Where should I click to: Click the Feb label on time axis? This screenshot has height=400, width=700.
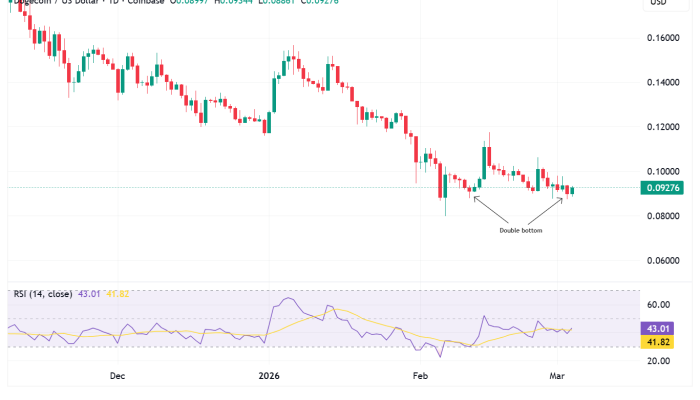[420, 376]
